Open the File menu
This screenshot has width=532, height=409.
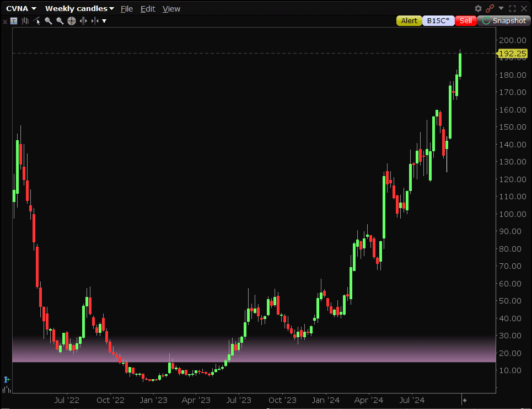(127, 9)
